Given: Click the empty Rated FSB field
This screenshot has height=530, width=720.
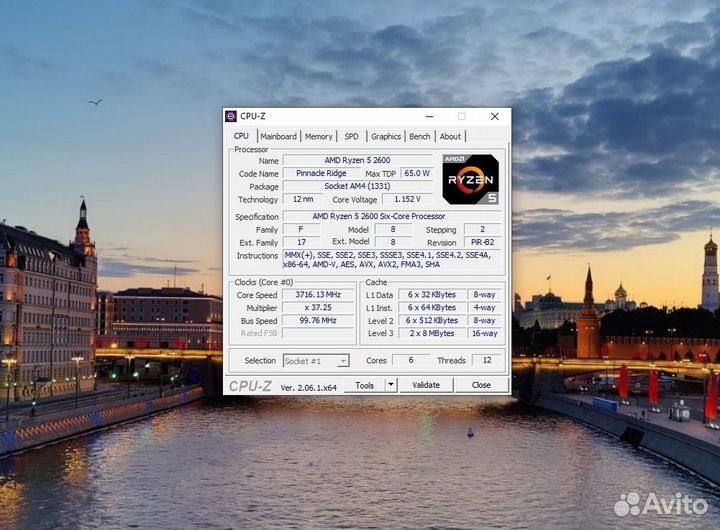Looking at the screenshot, I should click(318, 333).
